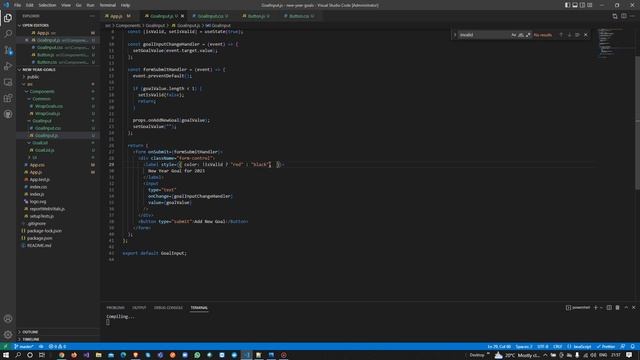This screenshot has width=640, height=360.
Task: Open the Edit menu
Action: (x=30, y=5)
